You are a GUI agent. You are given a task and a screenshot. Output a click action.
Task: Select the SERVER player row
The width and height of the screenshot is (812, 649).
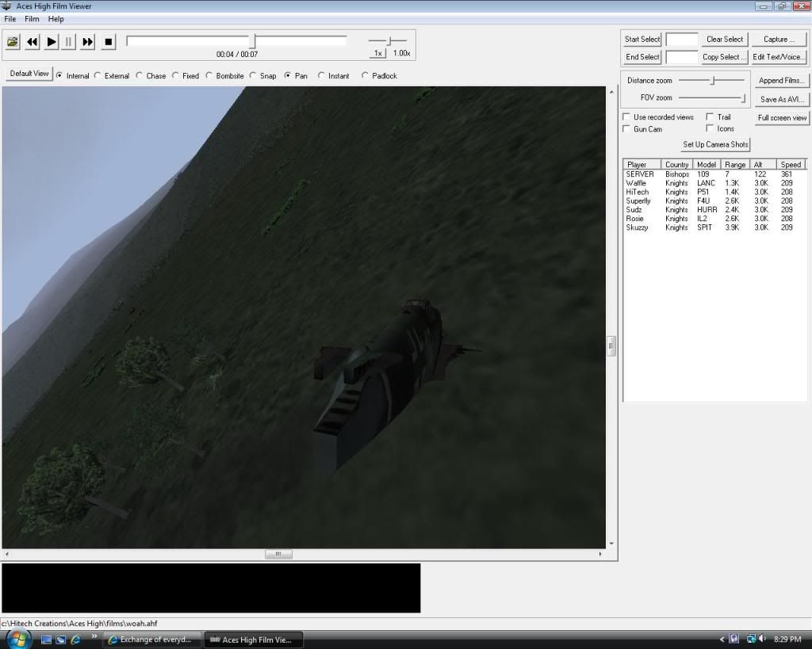tap(714, 174)
